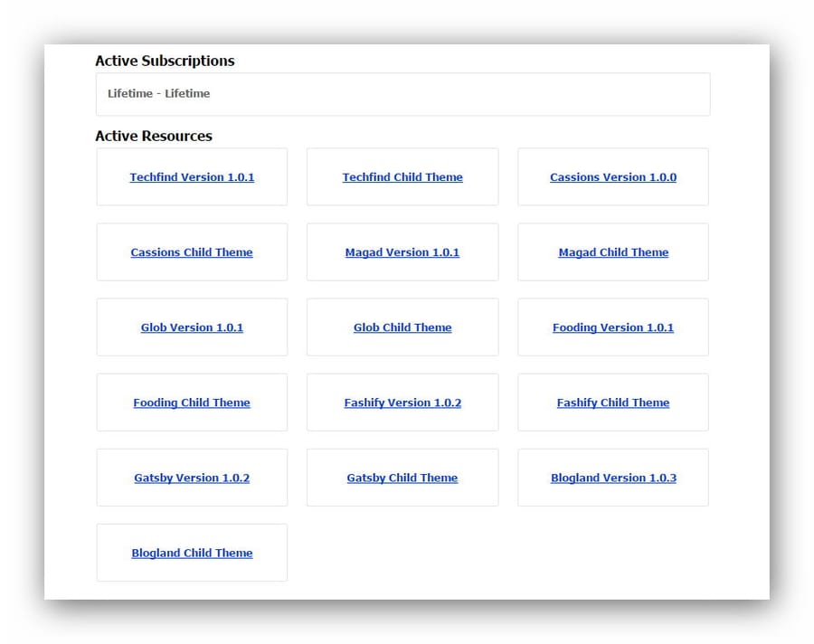Open the Fashify Child Theme link

(x=613, y=403)
